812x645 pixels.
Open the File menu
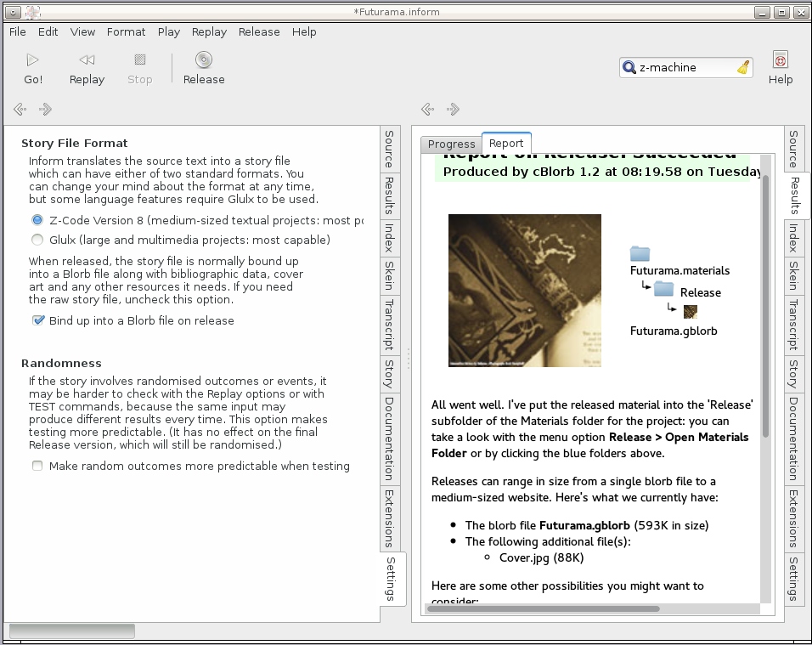18,31
